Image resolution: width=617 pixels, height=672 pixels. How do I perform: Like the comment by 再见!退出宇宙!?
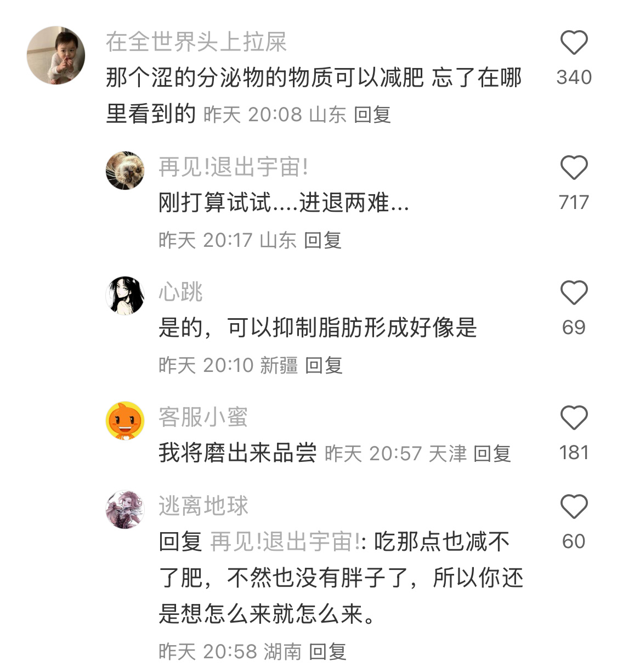pos(574,168)
